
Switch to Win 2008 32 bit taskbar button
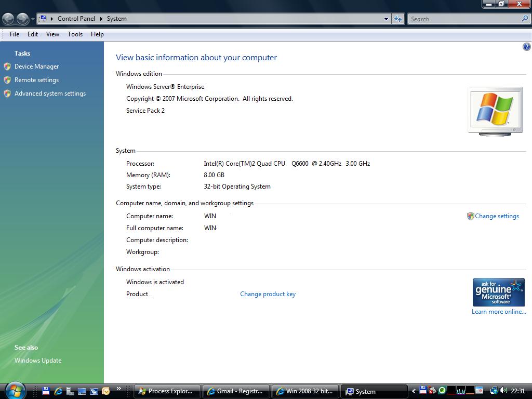305,392
